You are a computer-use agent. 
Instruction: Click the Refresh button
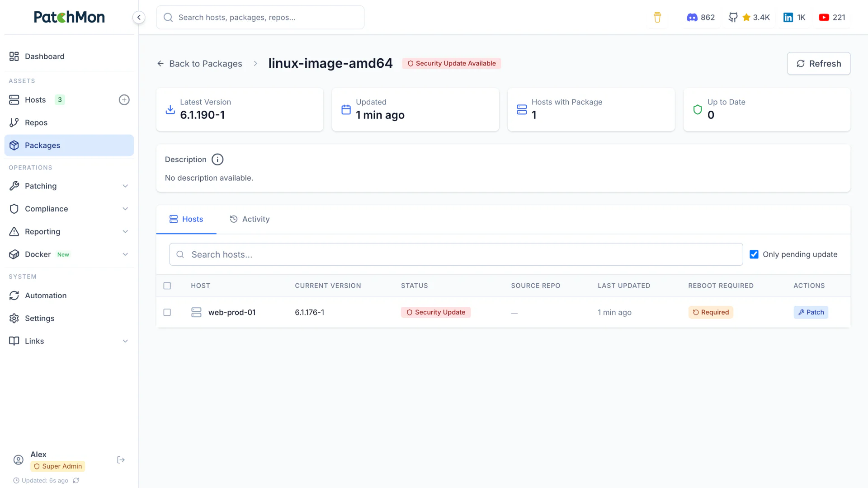tap(819, 64)
